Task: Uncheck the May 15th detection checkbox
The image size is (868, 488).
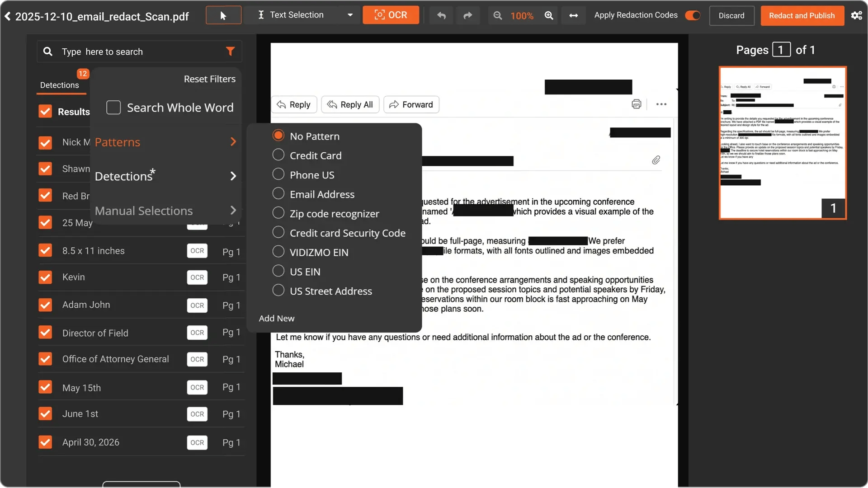Action: tap(45, 387)
